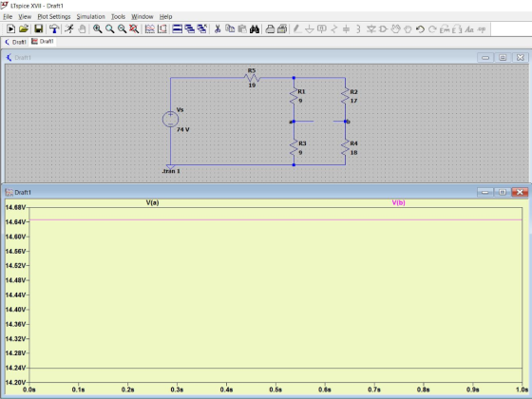Screen dimensions: 532x399
Task: Open the Tools menu
Action: point(118,16)
